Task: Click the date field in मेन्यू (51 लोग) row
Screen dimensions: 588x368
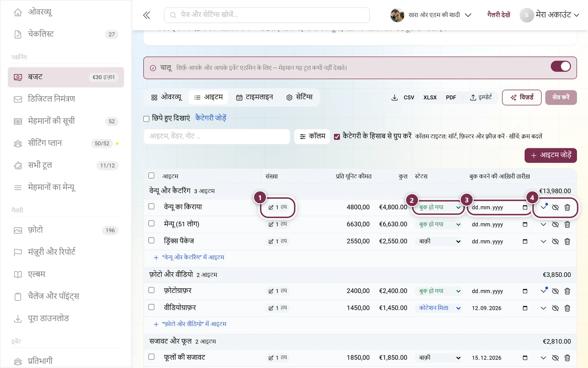Action: 499,224
